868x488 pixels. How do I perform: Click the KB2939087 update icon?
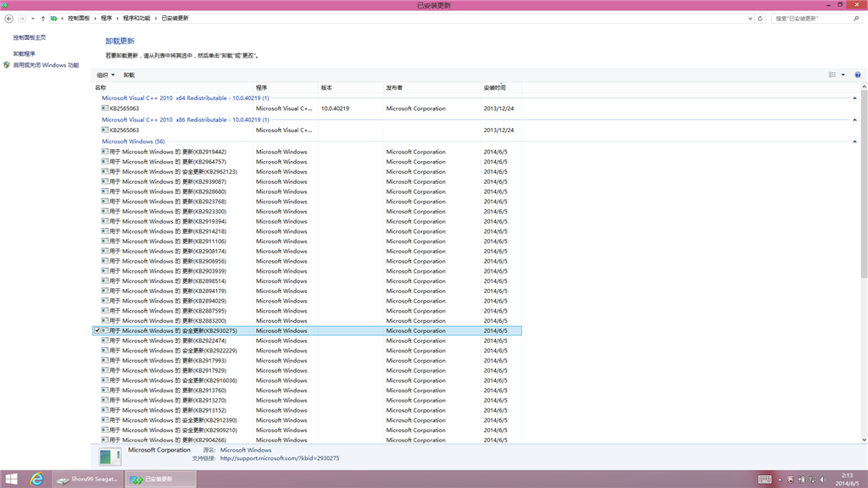click(x=104, y=181)
